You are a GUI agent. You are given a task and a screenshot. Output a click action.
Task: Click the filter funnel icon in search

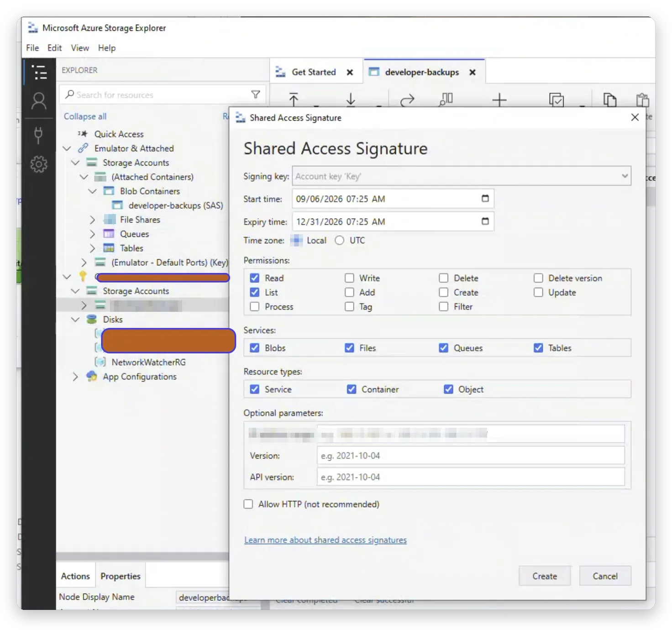pos(256,94)
